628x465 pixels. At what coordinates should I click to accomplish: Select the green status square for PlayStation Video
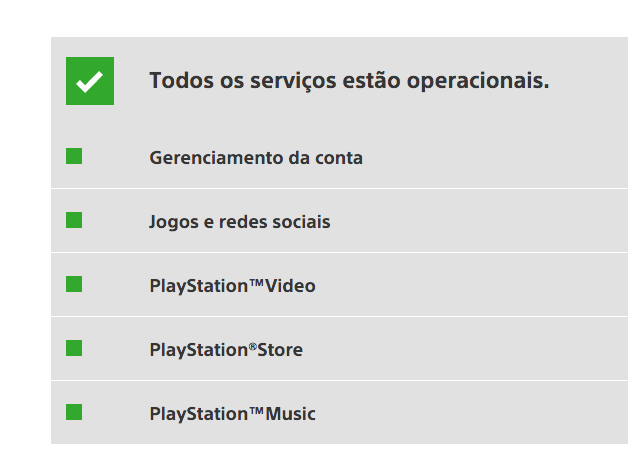point(74,284)
